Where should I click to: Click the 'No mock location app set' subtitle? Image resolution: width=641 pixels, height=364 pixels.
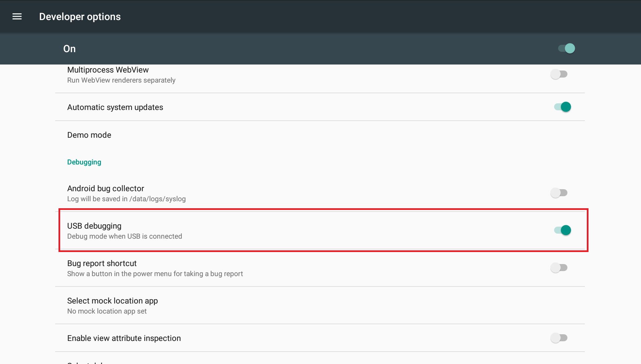[107, 311]
